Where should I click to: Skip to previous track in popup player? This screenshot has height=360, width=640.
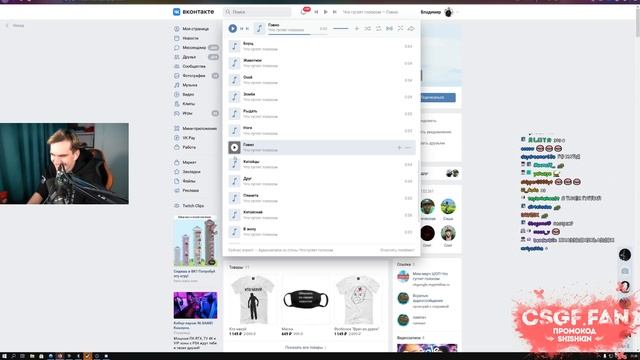(242, 29)
